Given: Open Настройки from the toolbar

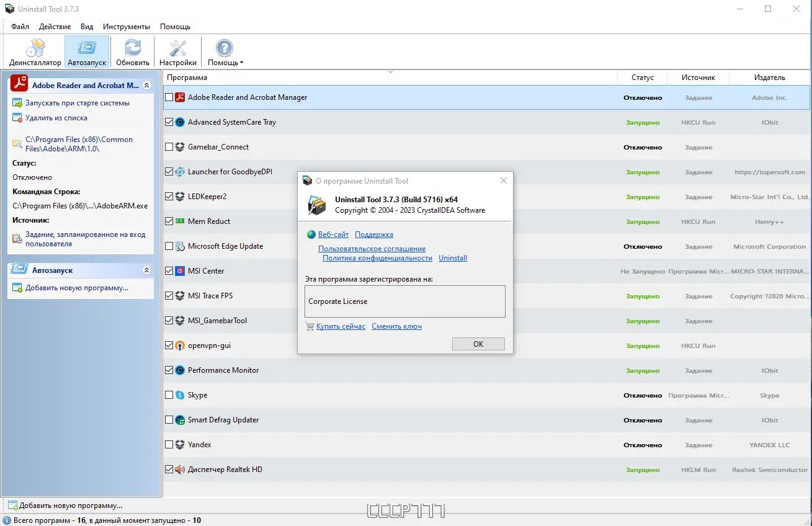Looking at the screenshot, I should pos(177,51).
